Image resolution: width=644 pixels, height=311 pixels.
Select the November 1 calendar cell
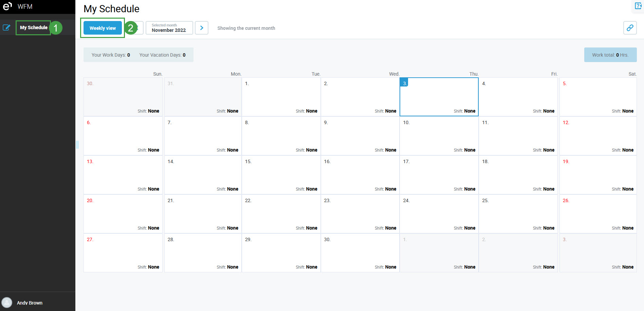pos(281,97)
